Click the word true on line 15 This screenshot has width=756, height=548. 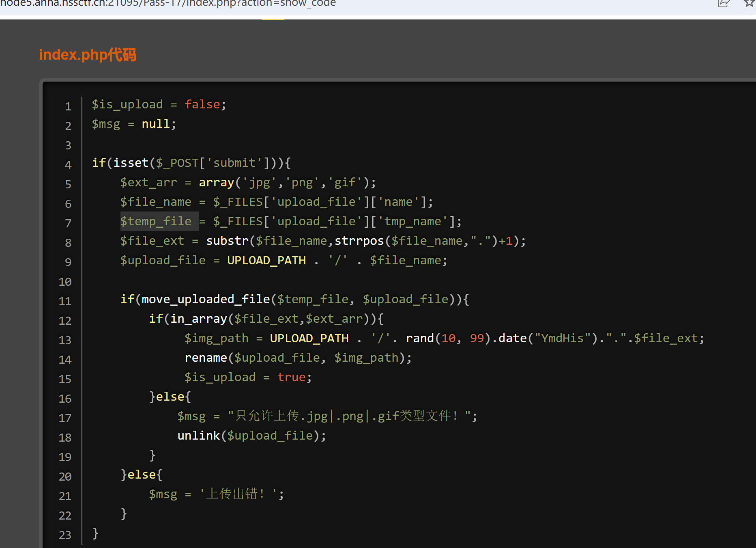[x=291, y=377]
